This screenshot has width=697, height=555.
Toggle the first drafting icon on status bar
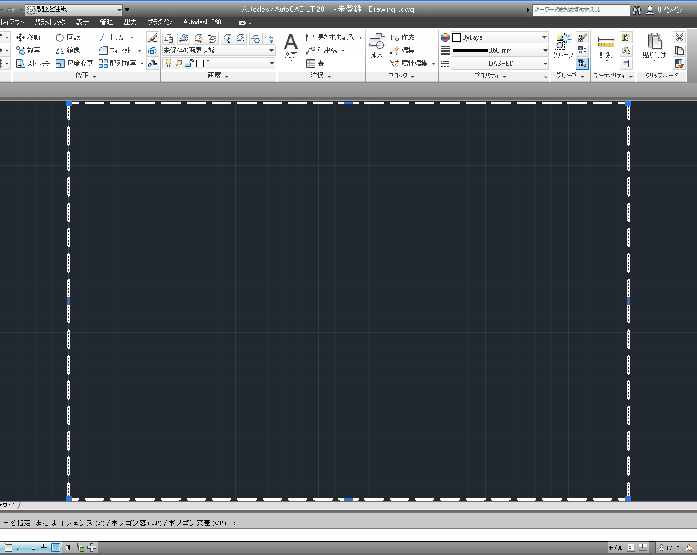[8, 547]
